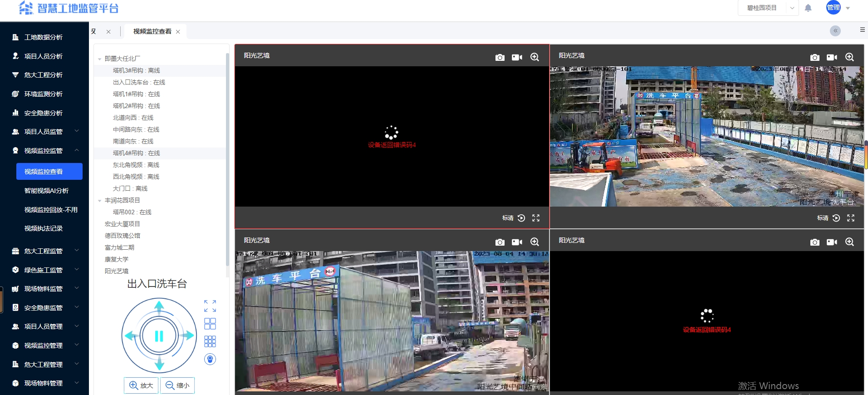Expand 绿色施工监管 sidebar menu
This screenshot has width=868, height=395.
(44, 270)
